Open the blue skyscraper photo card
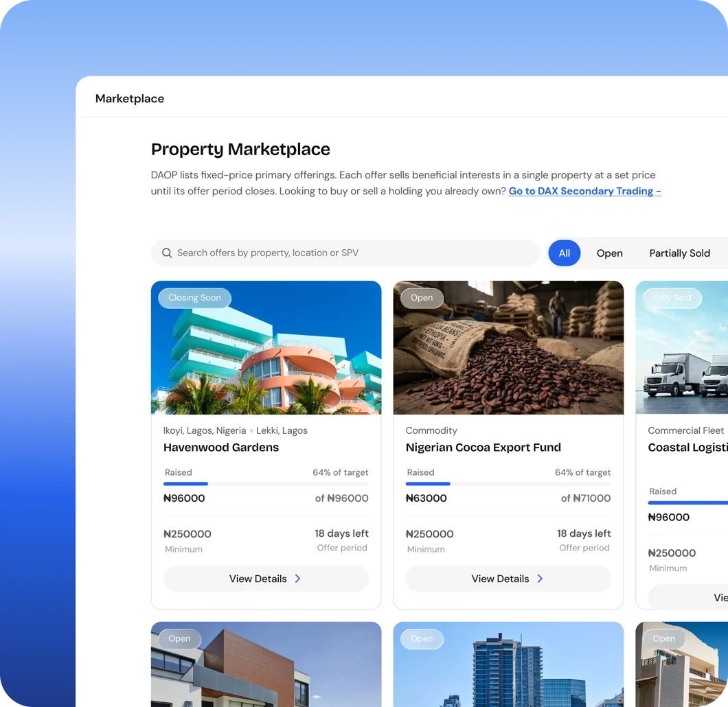 point(508,664)
